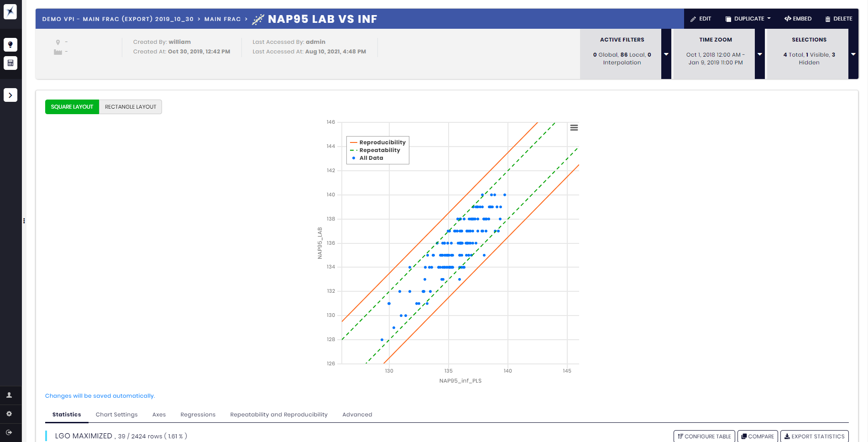Open the Duplicate dropdown button
The width and height of the screenshot is (868, 442).
point(748,19)
